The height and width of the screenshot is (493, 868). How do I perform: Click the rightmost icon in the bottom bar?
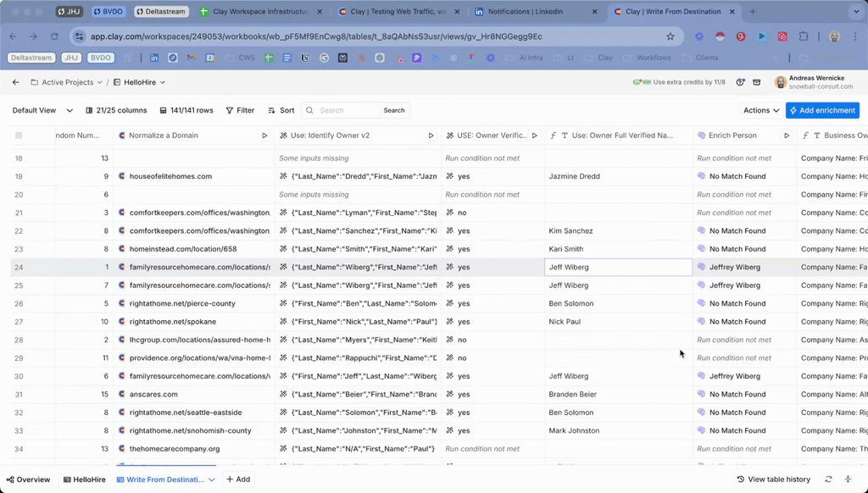point(849,479)
